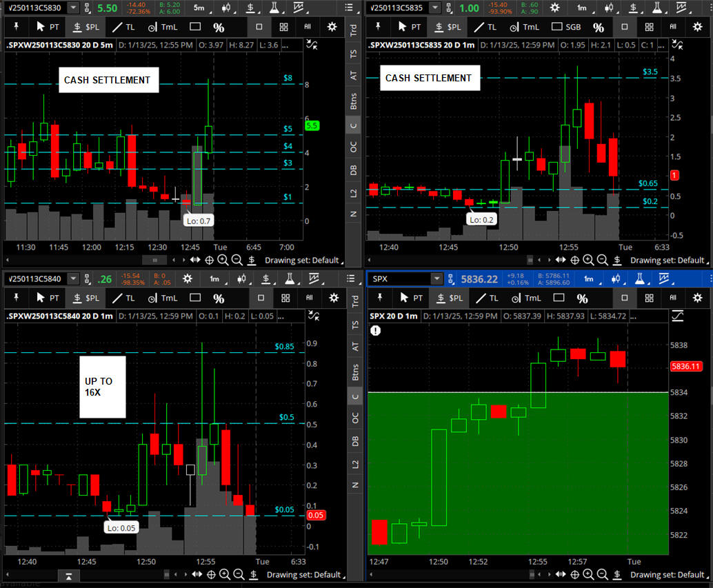Click zoom out magnifier below C5835 chart
The width and height of the screenshot is (713, 588).
pos(603,260)
